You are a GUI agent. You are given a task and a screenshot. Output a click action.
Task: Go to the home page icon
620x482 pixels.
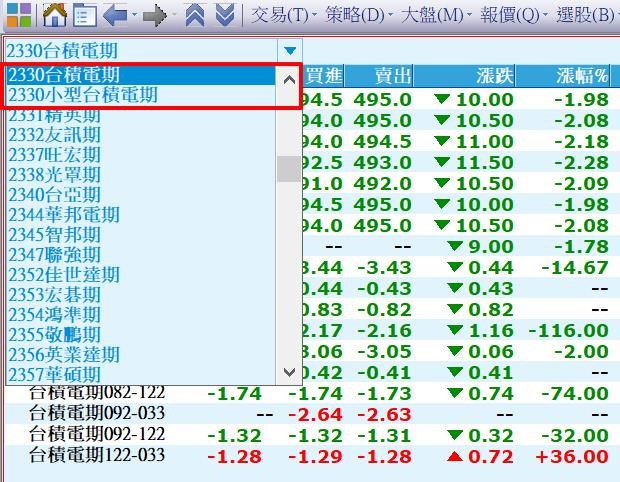[x=55, y=15]
